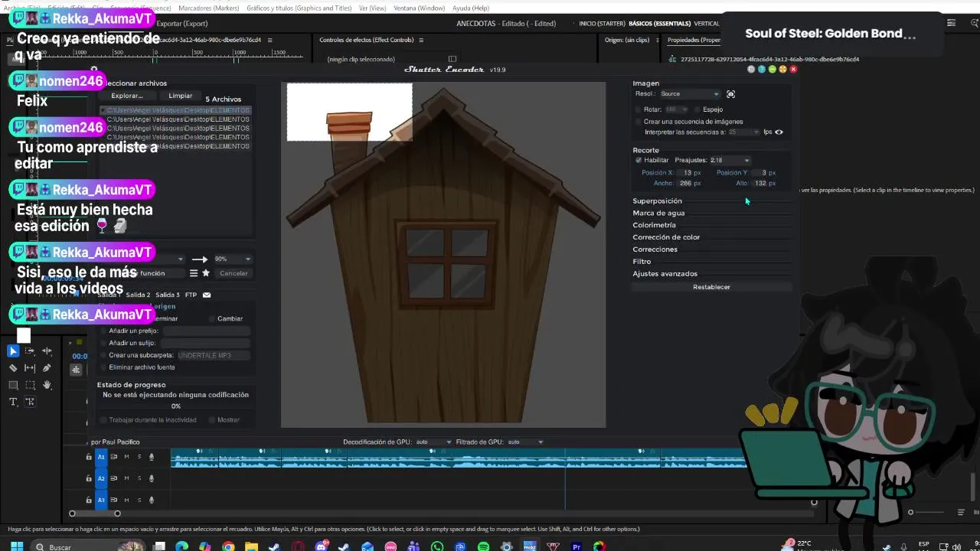Open Adobe Premiere Pro taskbar icon
Screen dimensions: 980x551
click(577, 546)
